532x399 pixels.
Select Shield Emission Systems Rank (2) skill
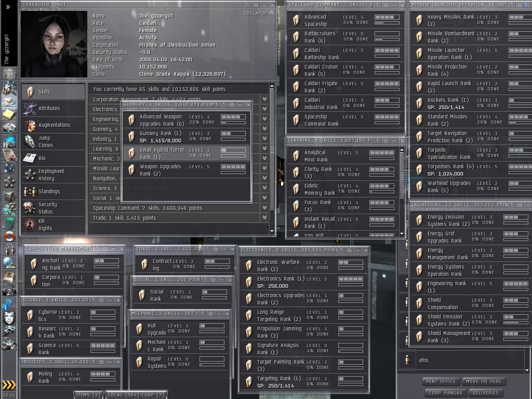[x=471, y=320]
